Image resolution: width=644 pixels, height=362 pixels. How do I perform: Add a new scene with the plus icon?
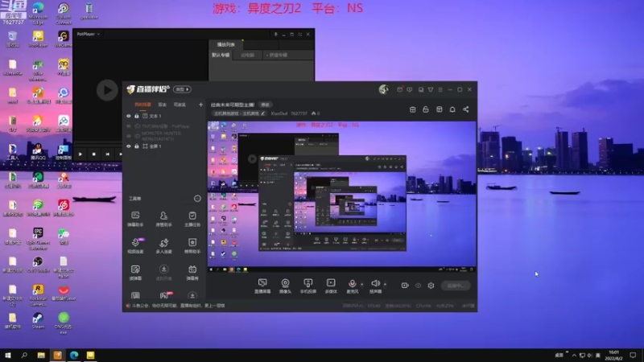[200, 105]
